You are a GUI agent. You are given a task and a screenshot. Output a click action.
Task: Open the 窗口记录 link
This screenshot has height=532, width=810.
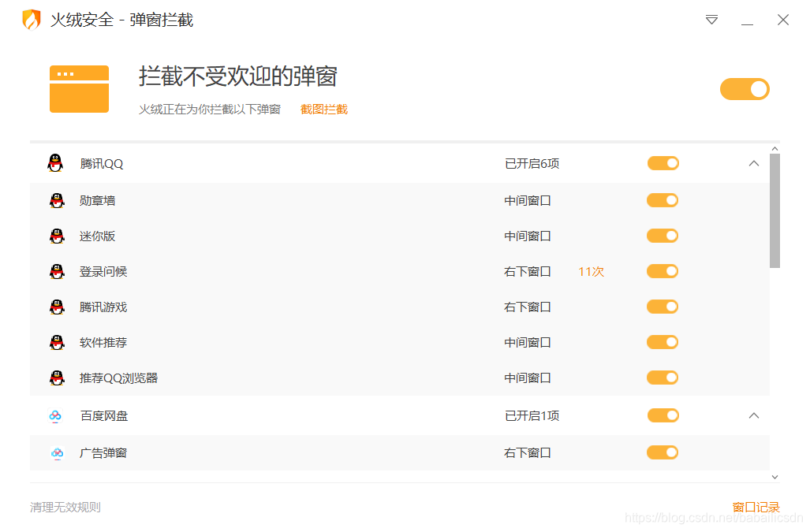pyautogui.click(x=756, y=508)
